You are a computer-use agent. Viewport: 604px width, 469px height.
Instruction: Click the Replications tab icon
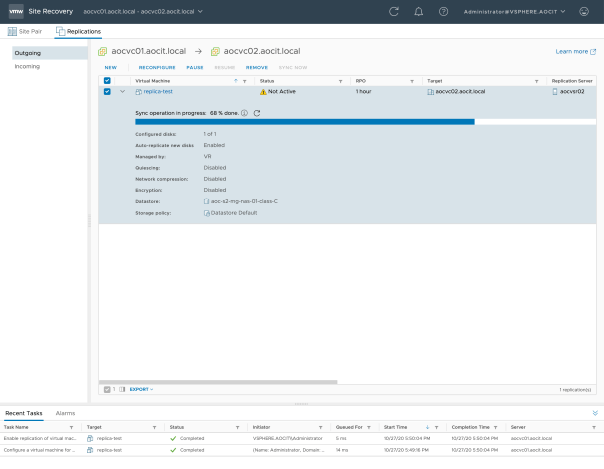pyautogui.click(x=60, y=31)
